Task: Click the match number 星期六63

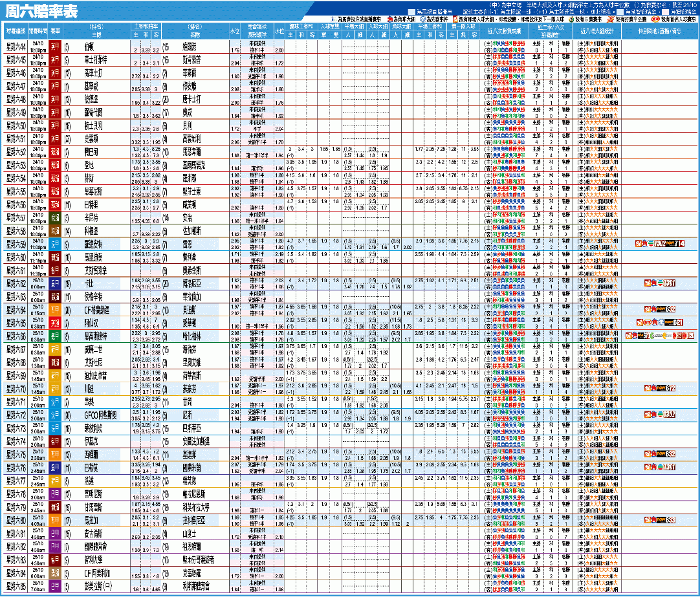Action: click(x=16, y=297)
